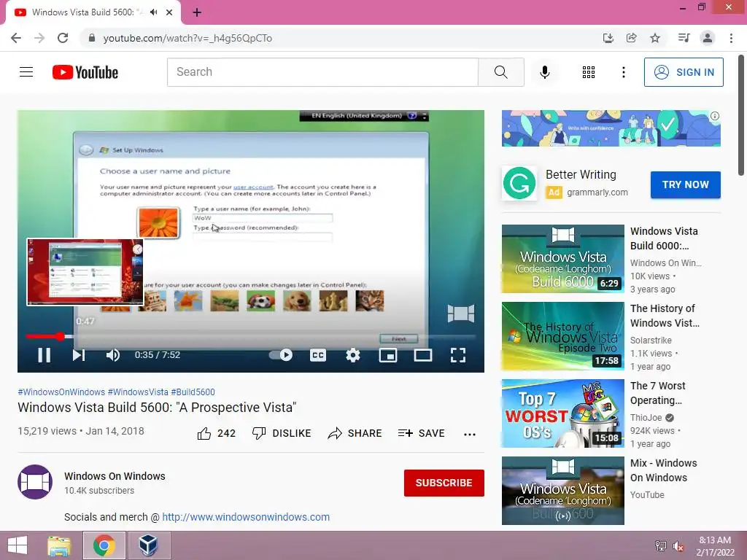Toggle closed captions CC

(x=318, y=355)
